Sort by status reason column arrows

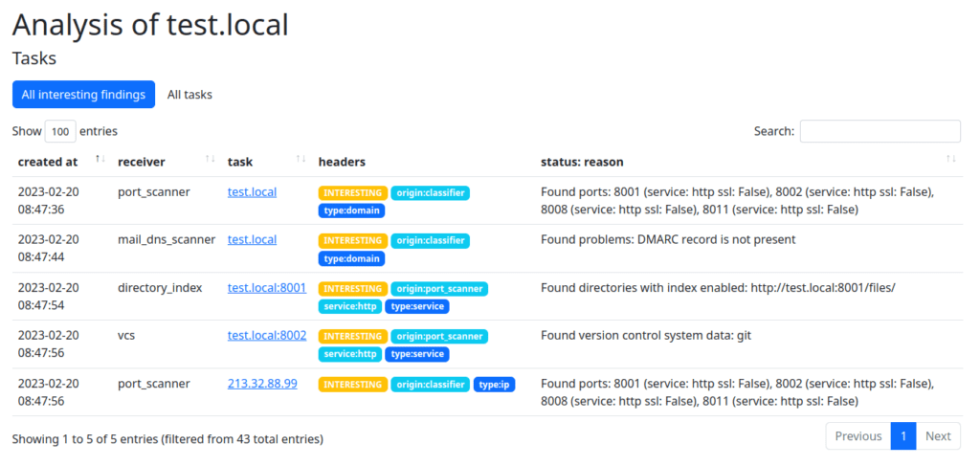950,161
